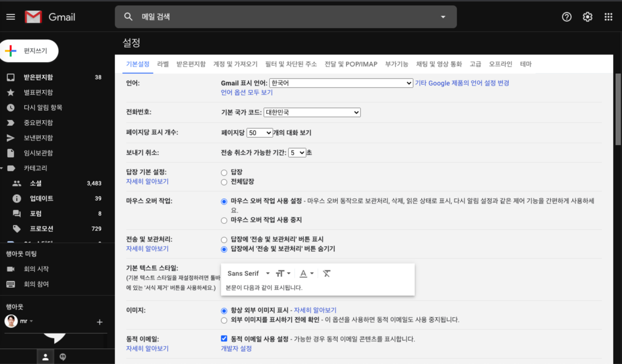Click the 임시보관함 draft file icon
Screen dimensions: 622x364
[x=10, y=153]
